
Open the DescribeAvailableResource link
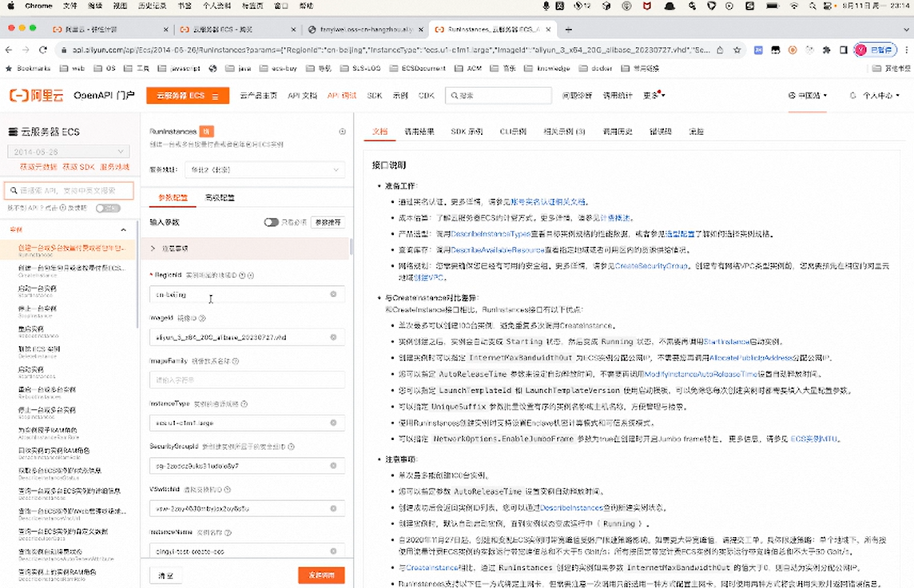point(498,250)
